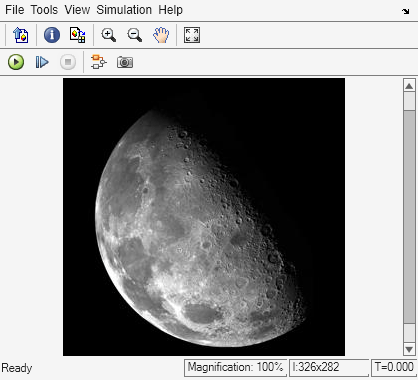This screenshot has height=380, width=418.
Task: Click the Highlight Simulink block icon
Action: [99, 62]
